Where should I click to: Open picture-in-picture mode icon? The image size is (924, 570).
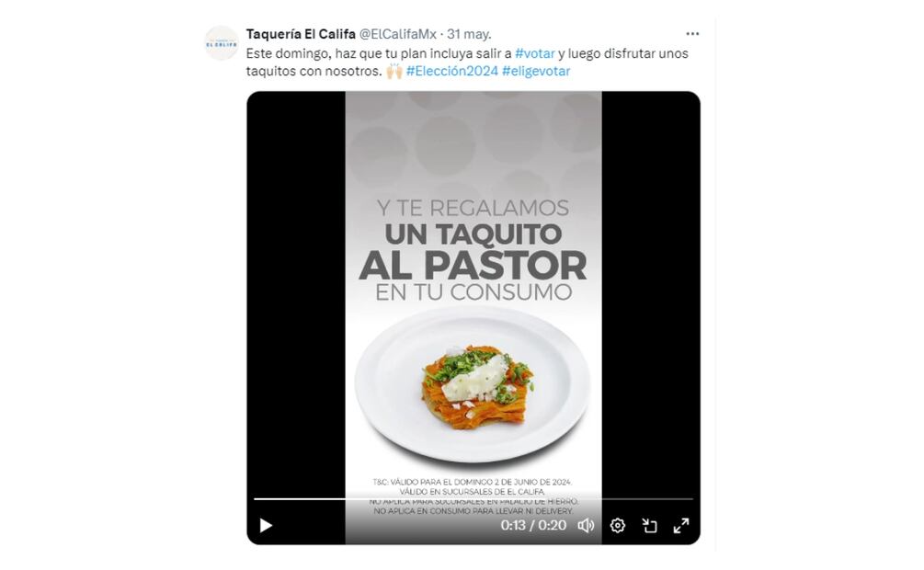[x=649, y=525]
